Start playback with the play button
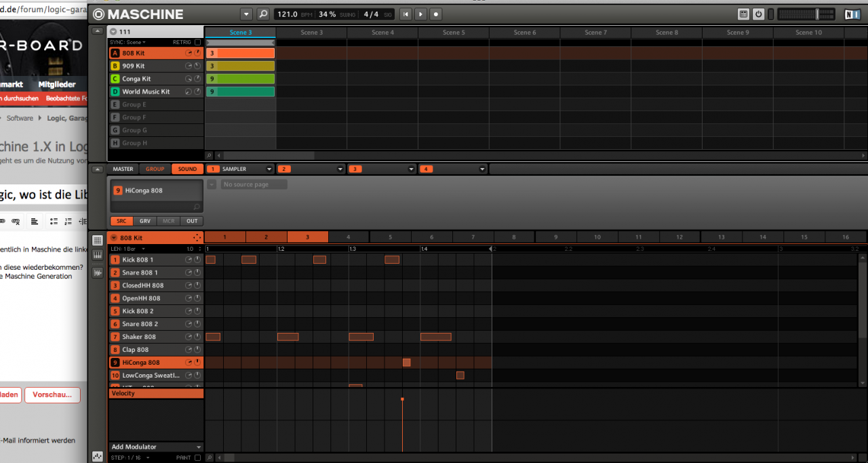Viewport: 868px width, 463px height. (420, 14)
